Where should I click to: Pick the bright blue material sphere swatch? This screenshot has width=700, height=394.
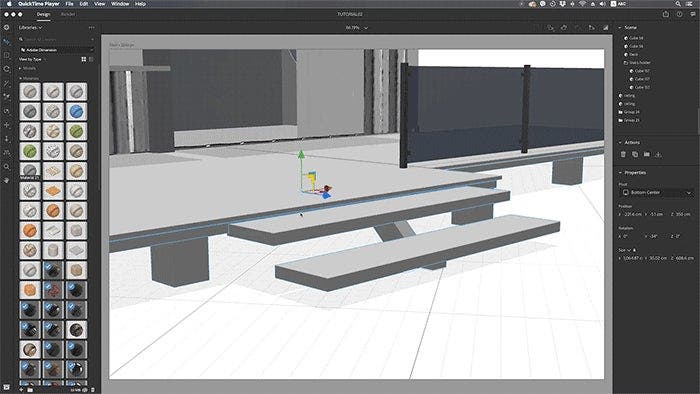point(76,112)
